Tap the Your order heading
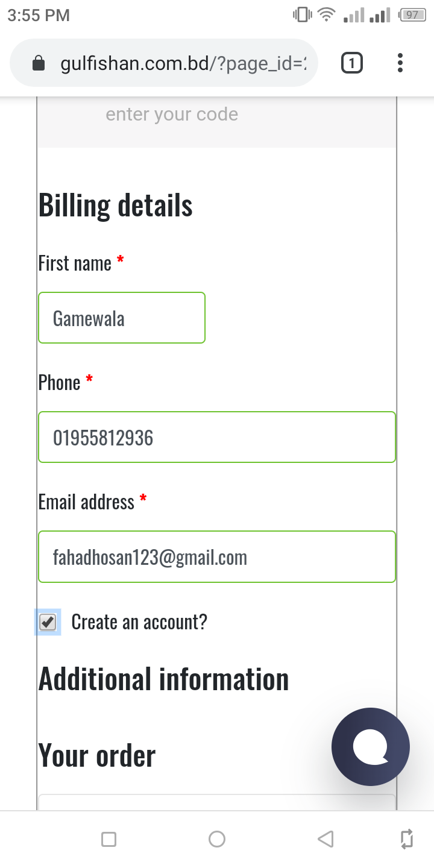Image resolution: width=434 pixels, height=868 pixels. pos(97,756)
